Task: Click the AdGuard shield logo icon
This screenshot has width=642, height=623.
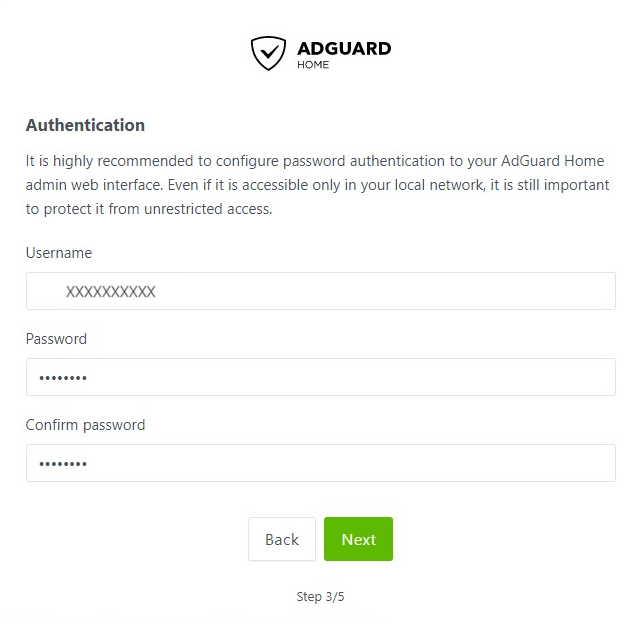Action: [x=268, y=53]
